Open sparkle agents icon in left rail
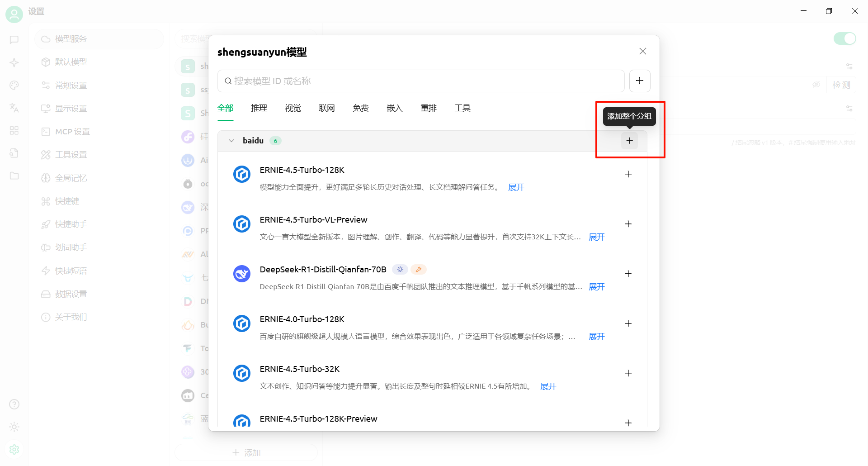Viewport: 868px width, 466px height. coord(14,62)
